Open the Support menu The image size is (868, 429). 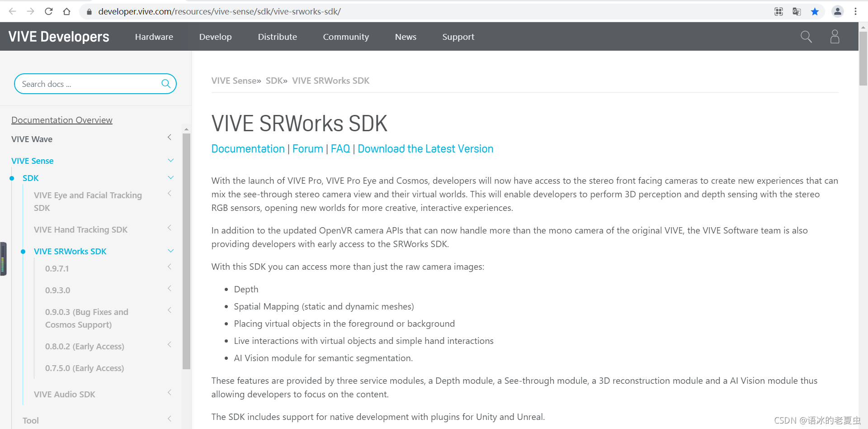(458, 37)
